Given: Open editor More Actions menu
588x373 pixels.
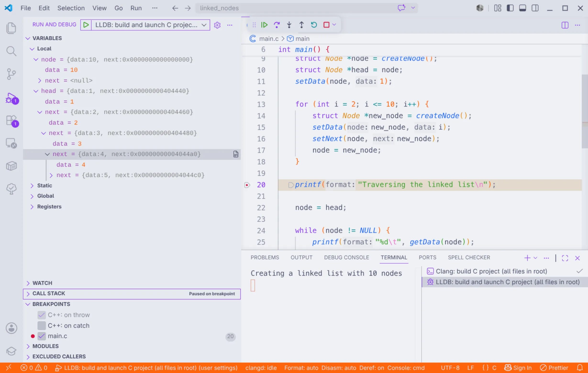Looking at the screenshot, I should [577, 25].
